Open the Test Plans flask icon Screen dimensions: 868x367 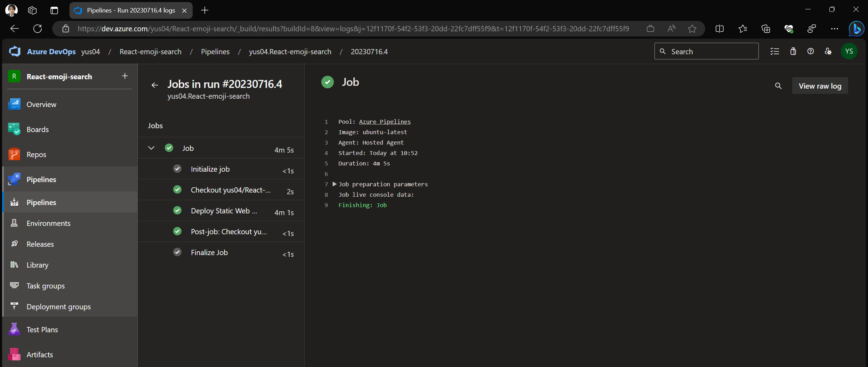[14, 329]
